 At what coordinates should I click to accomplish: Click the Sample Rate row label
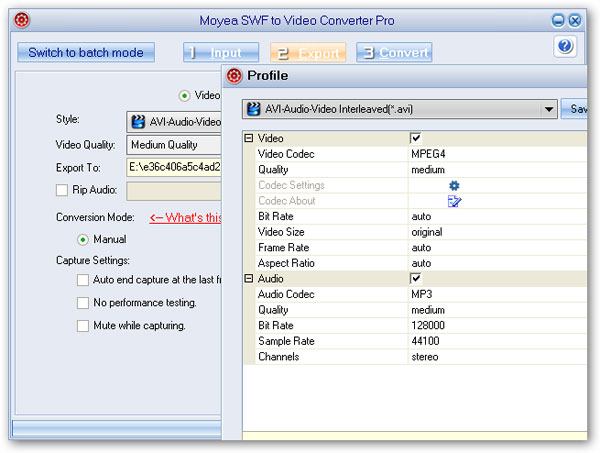pos(286,341)
